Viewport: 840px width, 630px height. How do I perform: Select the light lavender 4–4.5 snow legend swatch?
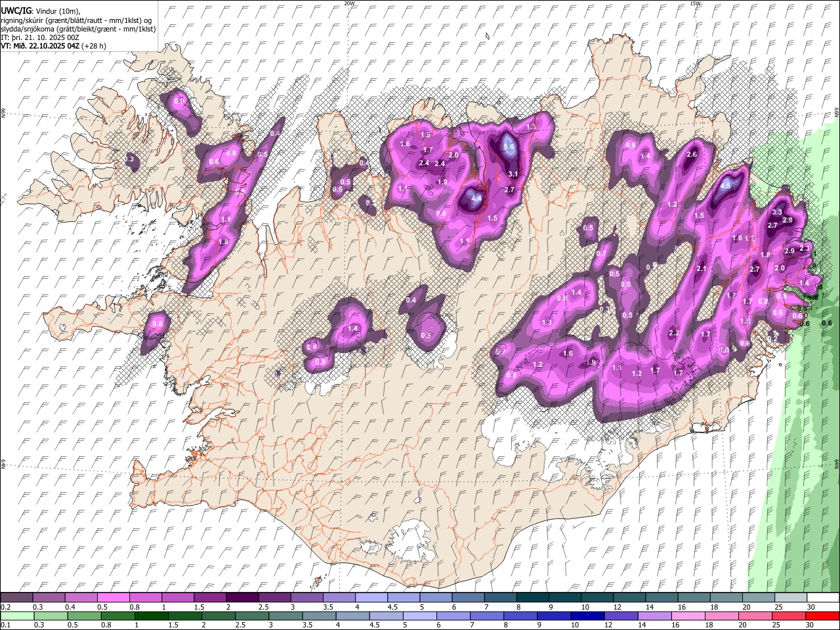370,597
